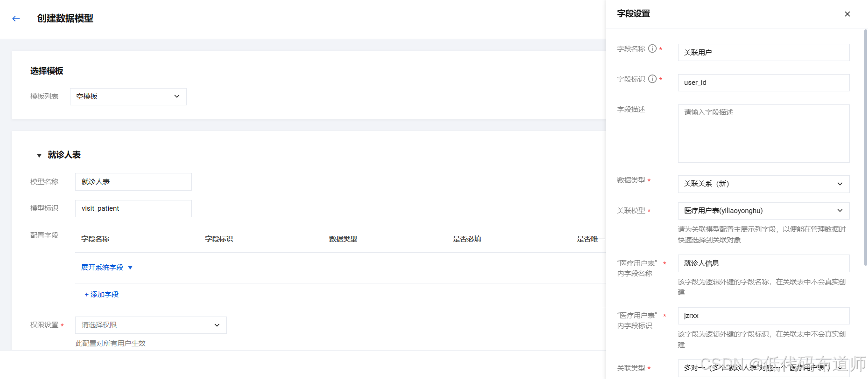Click the 模型名称 input with 就诊人表
The height and width of the screenshot is (379, 868).
[133, 182]
